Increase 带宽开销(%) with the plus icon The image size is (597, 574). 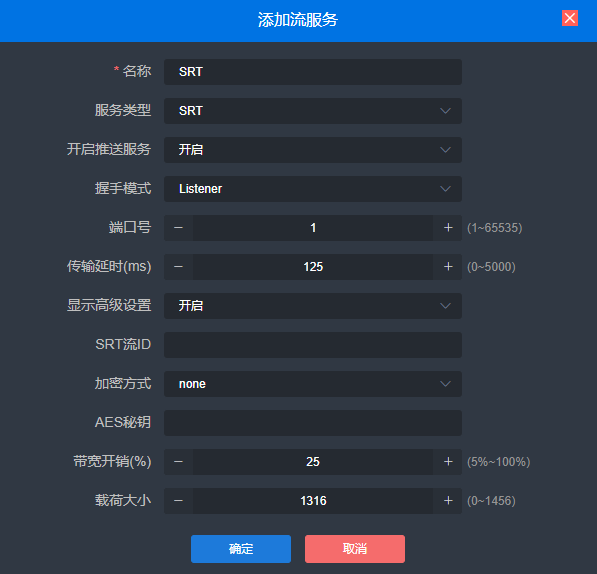(x=448, y=462)
